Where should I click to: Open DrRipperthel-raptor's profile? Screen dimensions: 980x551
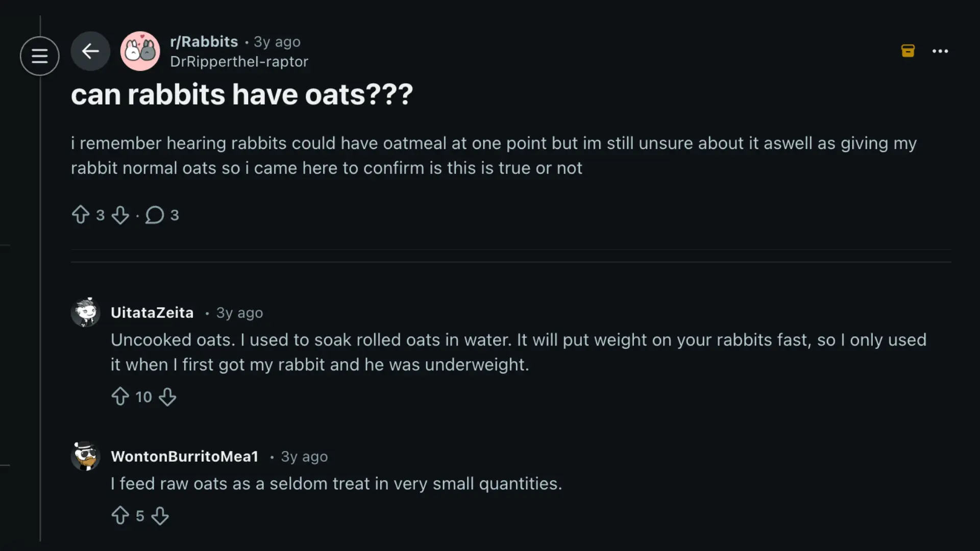click(x=239, y=62)
